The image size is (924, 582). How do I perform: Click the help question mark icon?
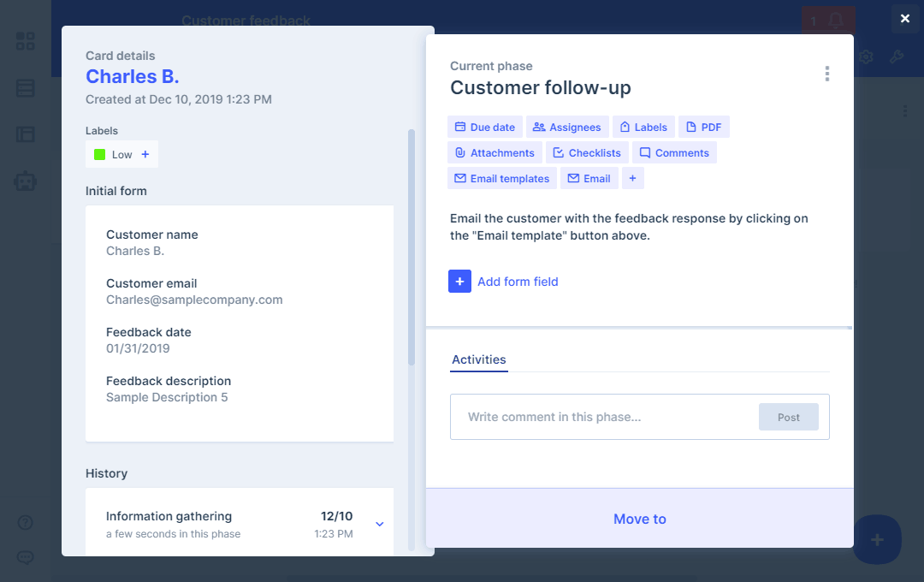(26, 523)
